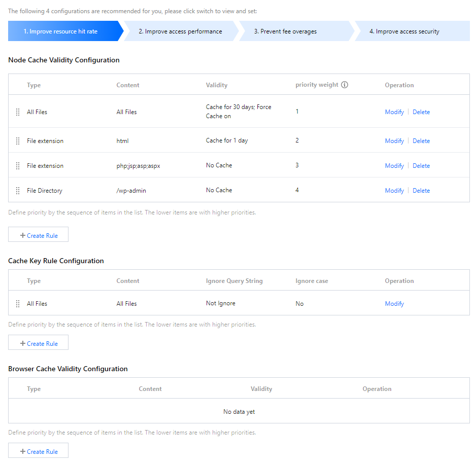Click drag handle on html extension row
The width and height of the screenshot is (476, 465).
(x=18, y=141)
